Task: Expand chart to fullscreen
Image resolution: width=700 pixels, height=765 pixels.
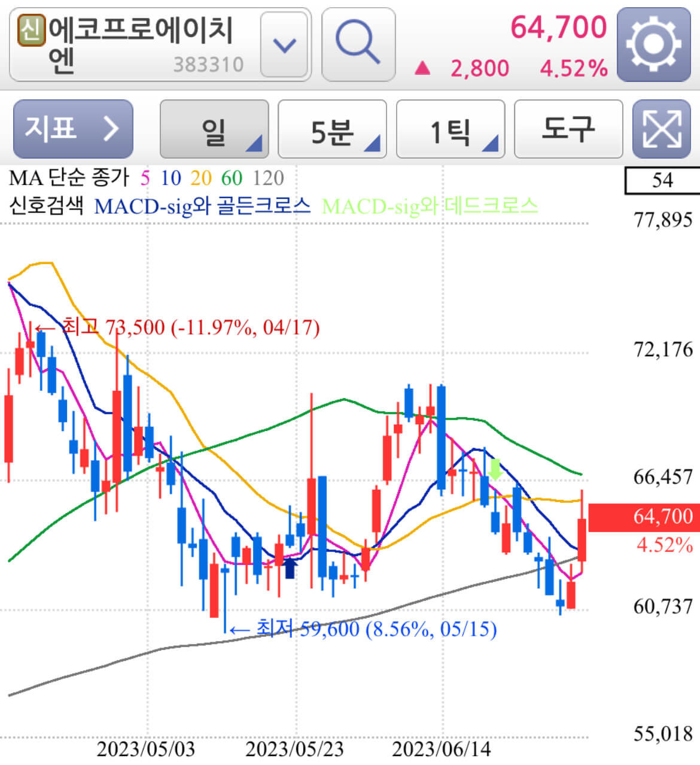Action: point(661,129)
